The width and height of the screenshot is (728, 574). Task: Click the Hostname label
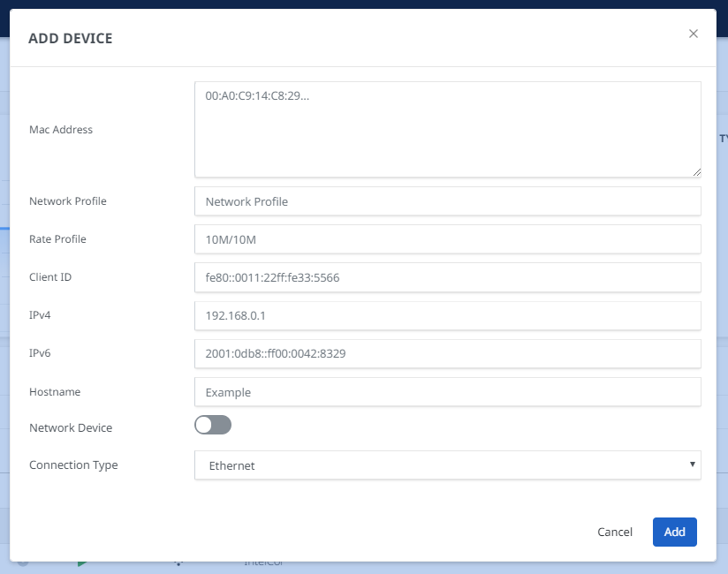55,392
